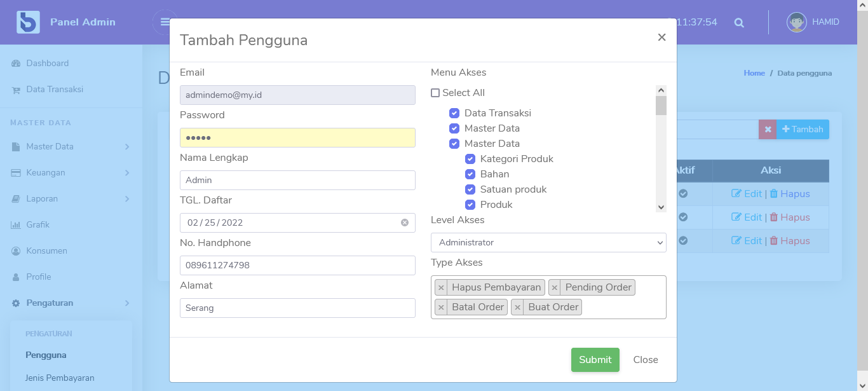Click the Dashboard sidebar icon
Image resolution: width=868 pixels, height=391 pixels.
[x=16, y=64]
